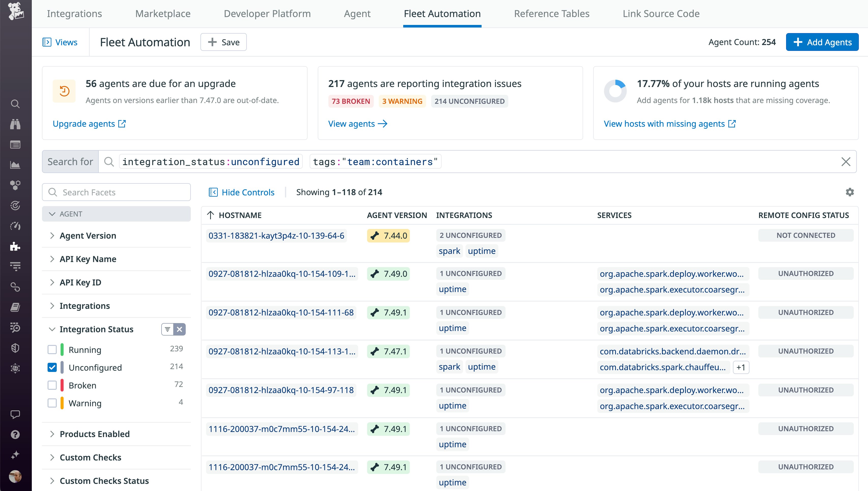This screenshot has width=868, height=491.
Task: Click the Add Agents button
Action: click(x=822, y=42)
